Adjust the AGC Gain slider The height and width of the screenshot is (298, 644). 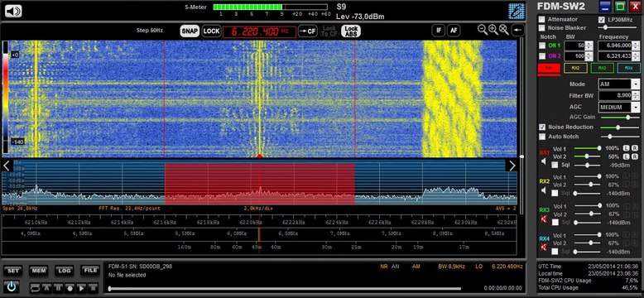point(619,118)
